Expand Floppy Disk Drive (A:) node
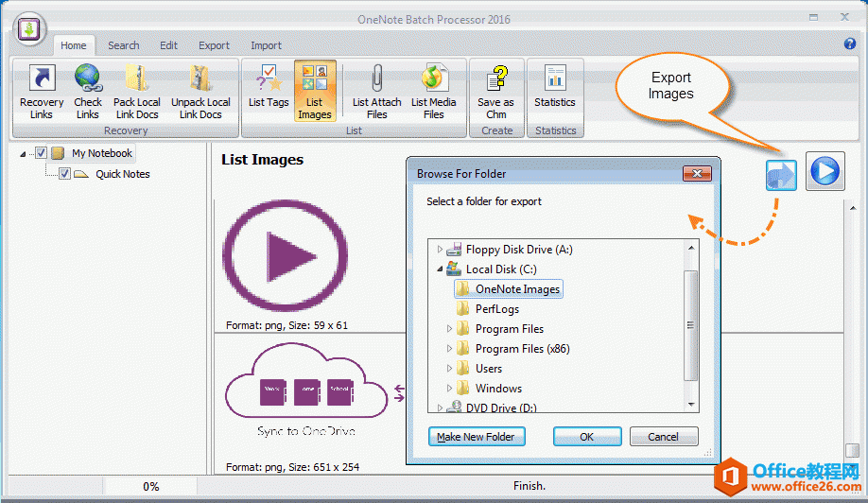 point(440,250)
